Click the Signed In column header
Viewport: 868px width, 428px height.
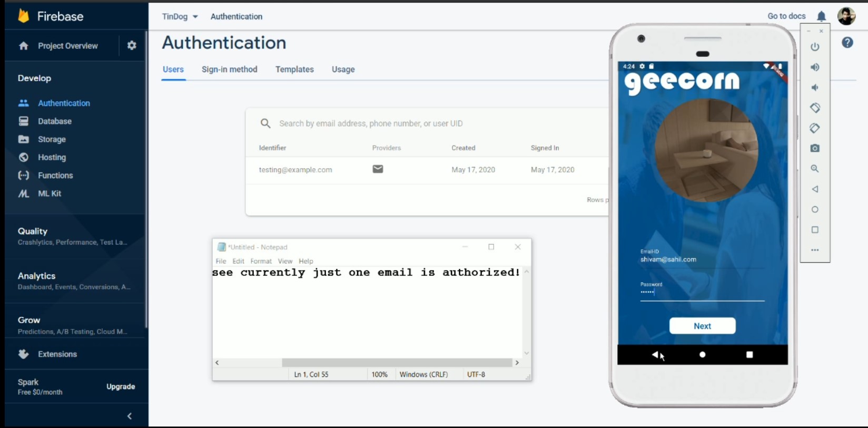coord(545,148)
